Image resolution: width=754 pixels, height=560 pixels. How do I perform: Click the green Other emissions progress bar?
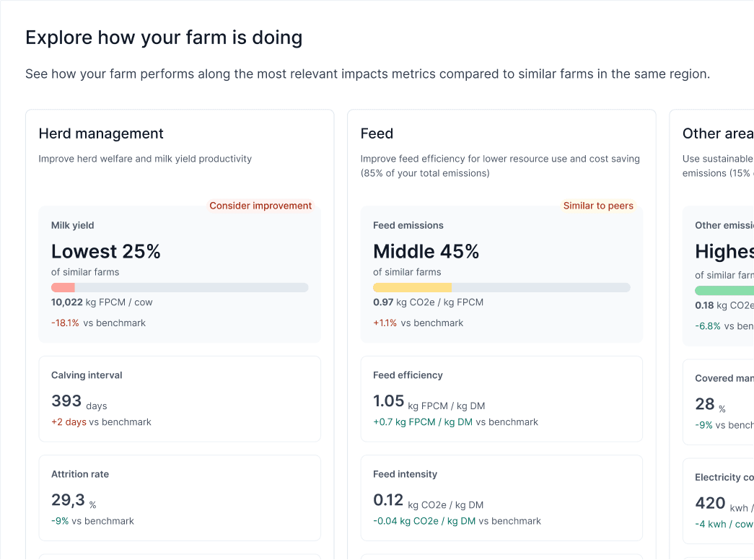point(724,290)
